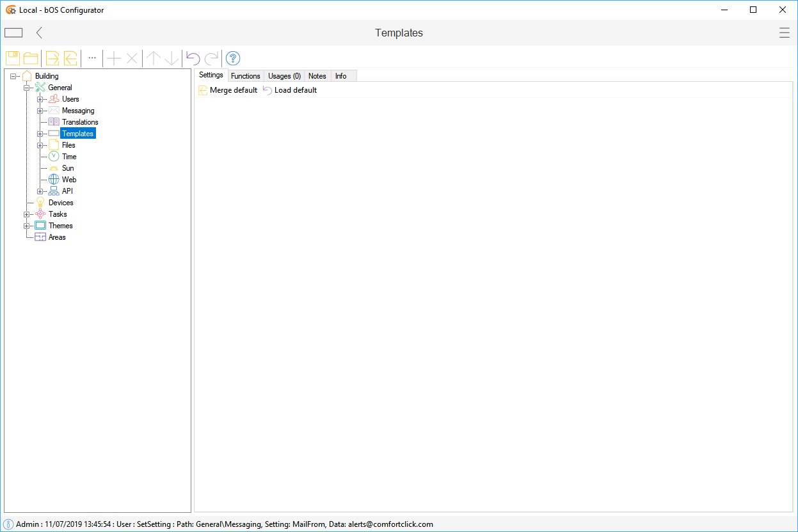Click the rectangle panel icon in header
Viewport: 798px width, 532px height.
[13, 33]
